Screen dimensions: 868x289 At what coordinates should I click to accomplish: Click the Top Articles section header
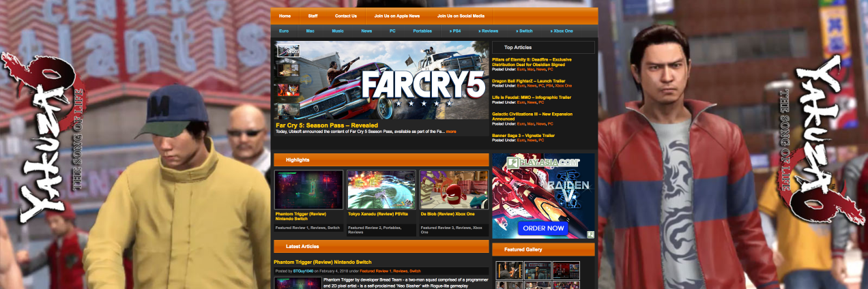[543, 48]
